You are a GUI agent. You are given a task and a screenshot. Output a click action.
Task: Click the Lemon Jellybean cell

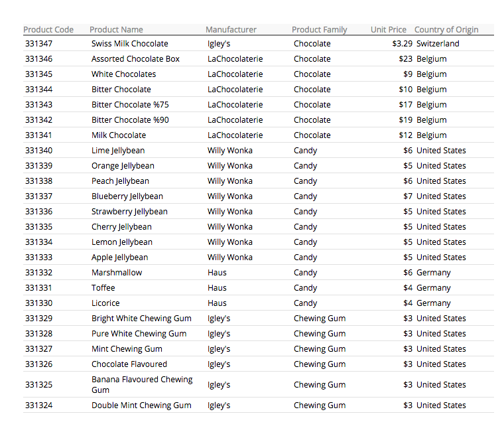[122, 242]
